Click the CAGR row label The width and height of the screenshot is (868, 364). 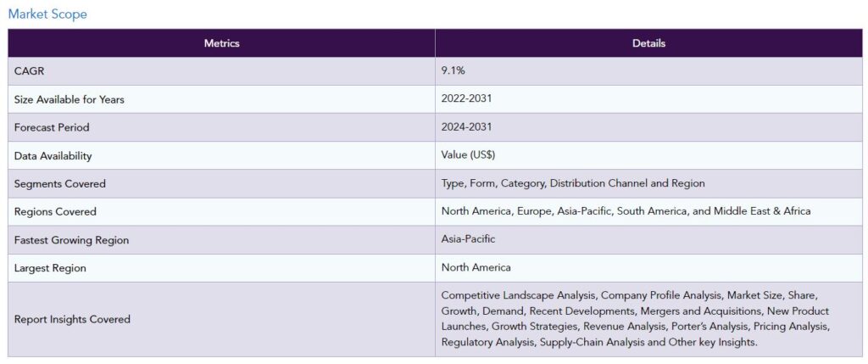pos(29,71)
